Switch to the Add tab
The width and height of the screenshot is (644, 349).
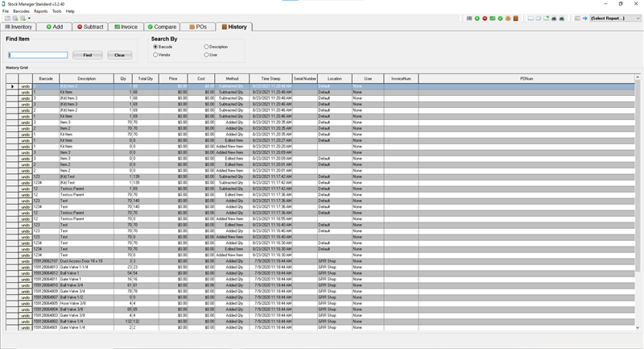(54, 27)
